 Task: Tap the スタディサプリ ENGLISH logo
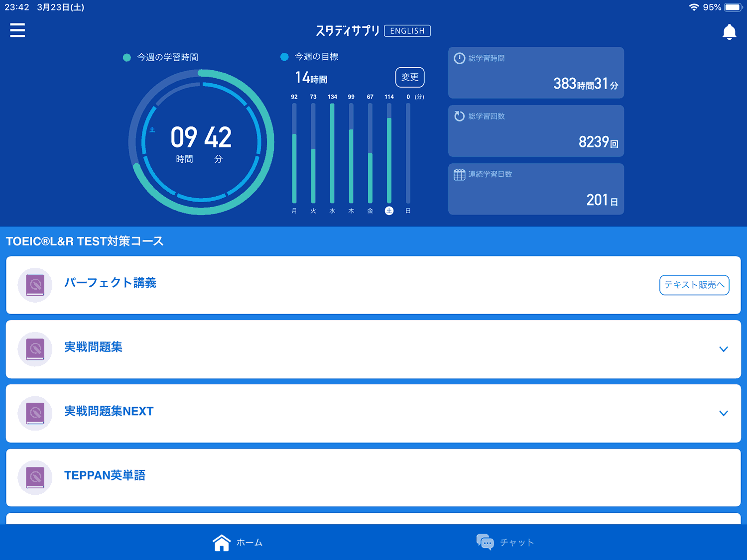[373, 31]
